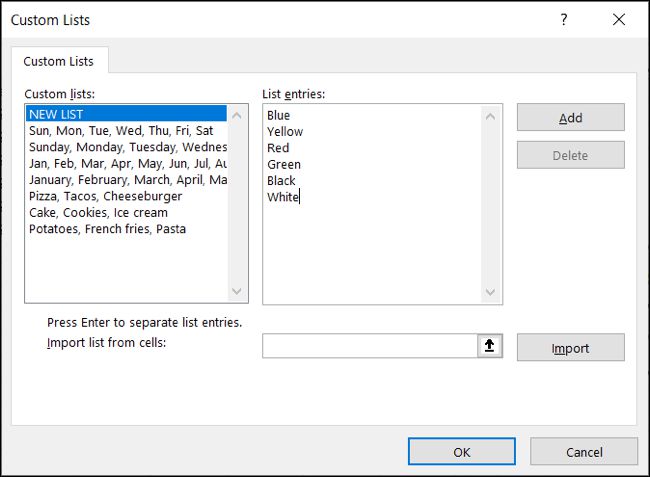Click inside the Import list from cells field
Screen dimensions: 650x477
tap(370, 347)
